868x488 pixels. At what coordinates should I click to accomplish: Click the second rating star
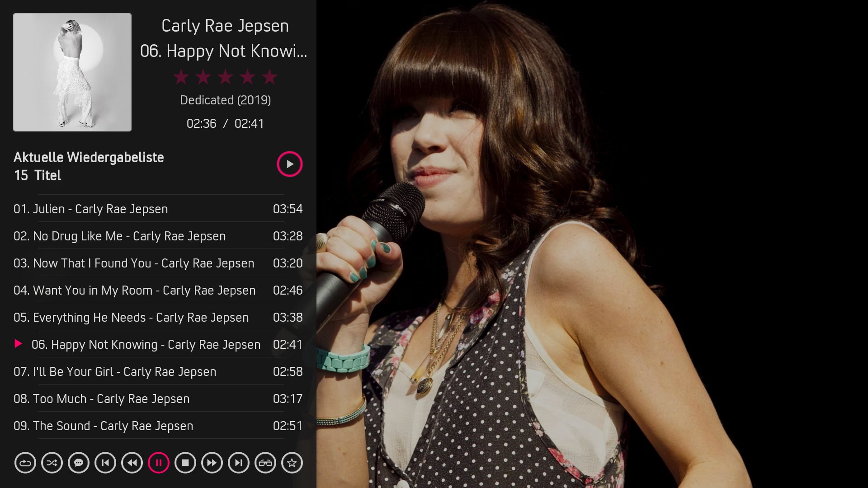[x=203, y=77]
